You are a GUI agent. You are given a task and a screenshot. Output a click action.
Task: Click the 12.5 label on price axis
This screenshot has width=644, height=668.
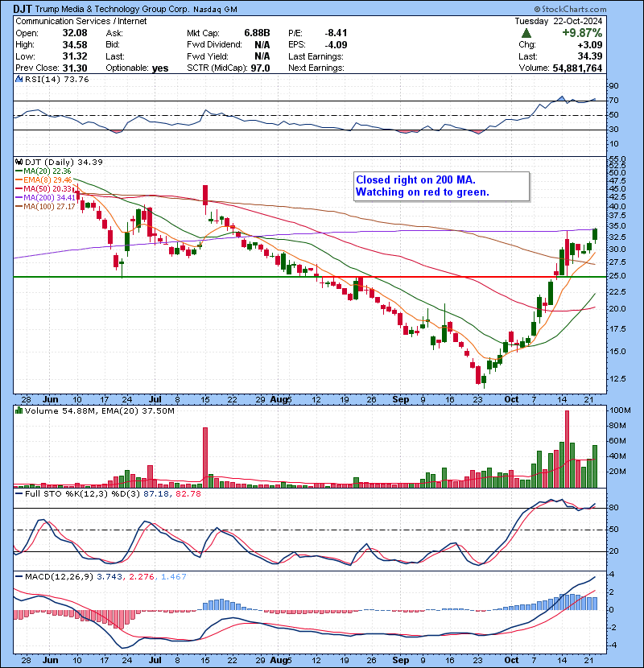coord(617,378)
